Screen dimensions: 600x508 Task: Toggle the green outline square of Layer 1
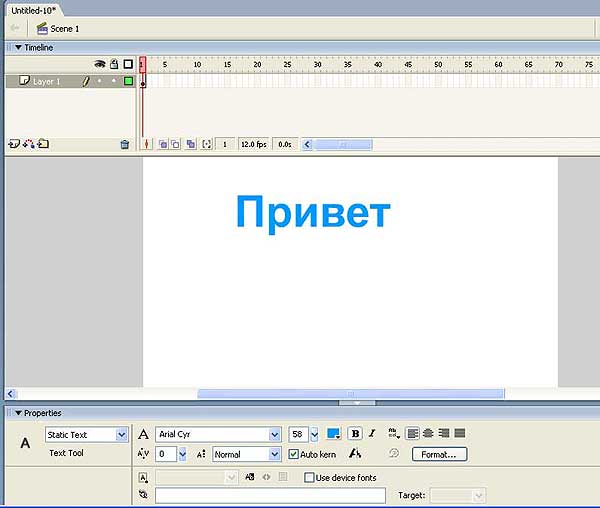click(x=128, y=81)
